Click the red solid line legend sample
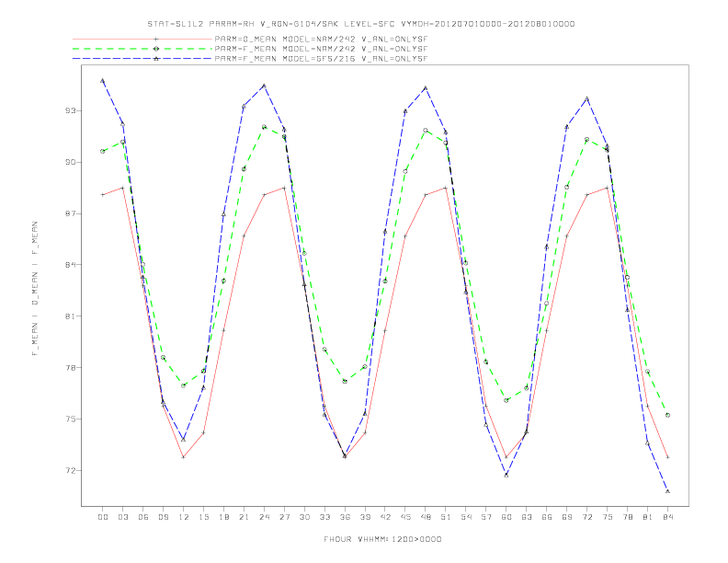The height and width of the screenshot is (563, 728). [x=142, y=39]
